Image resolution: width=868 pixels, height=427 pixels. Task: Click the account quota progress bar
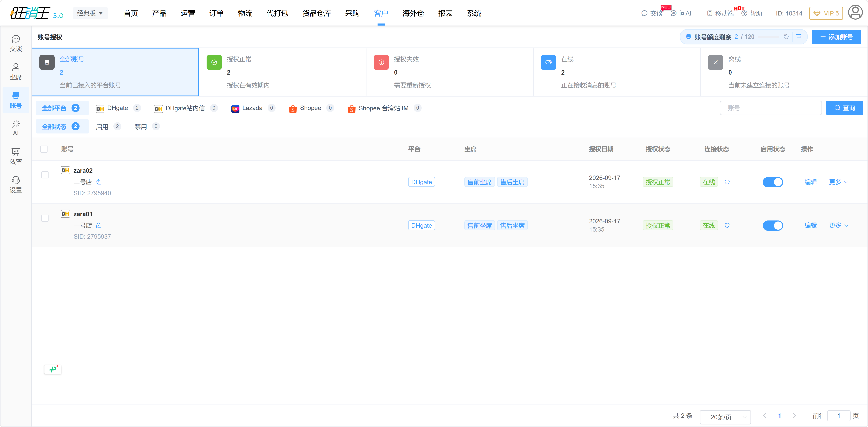[769, 37]
